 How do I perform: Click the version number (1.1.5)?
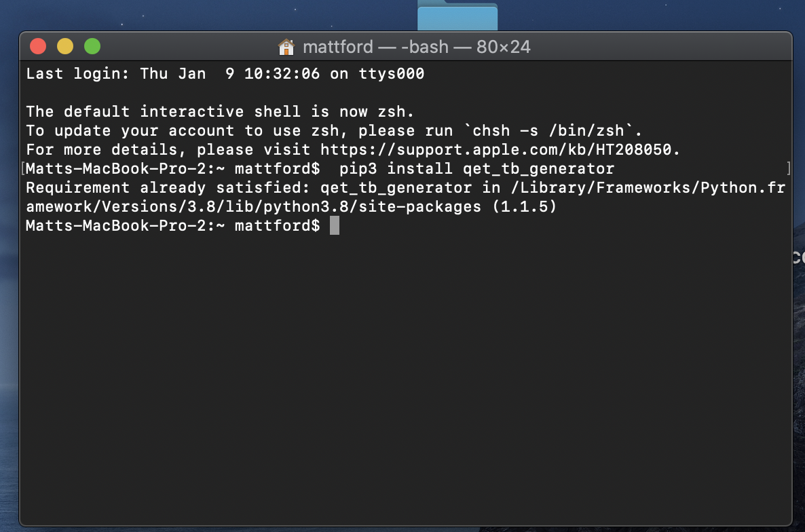click(524, 207)
